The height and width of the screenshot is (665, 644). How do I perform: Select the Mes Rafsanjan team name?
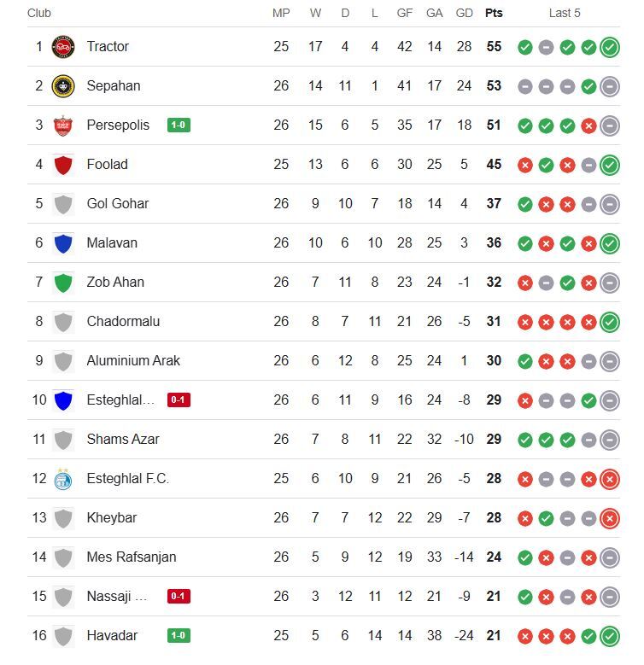(x=132, y=557)
